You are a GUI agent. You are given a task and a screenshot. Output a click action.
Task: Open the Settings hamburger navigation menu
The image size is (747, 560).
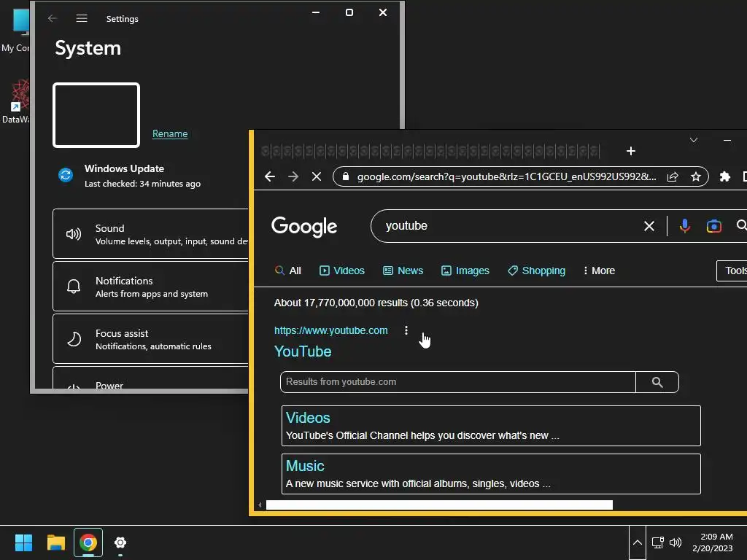click(82, 18)
